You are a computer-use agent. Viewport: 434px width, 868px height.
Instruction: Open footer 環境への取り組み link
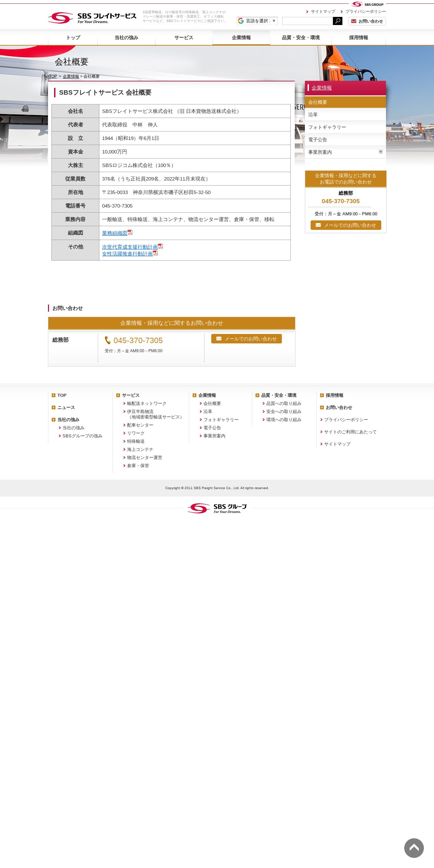(284, 419)
